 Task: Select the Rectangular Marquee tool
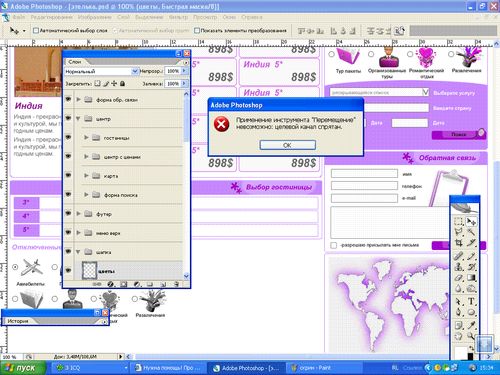459,221
